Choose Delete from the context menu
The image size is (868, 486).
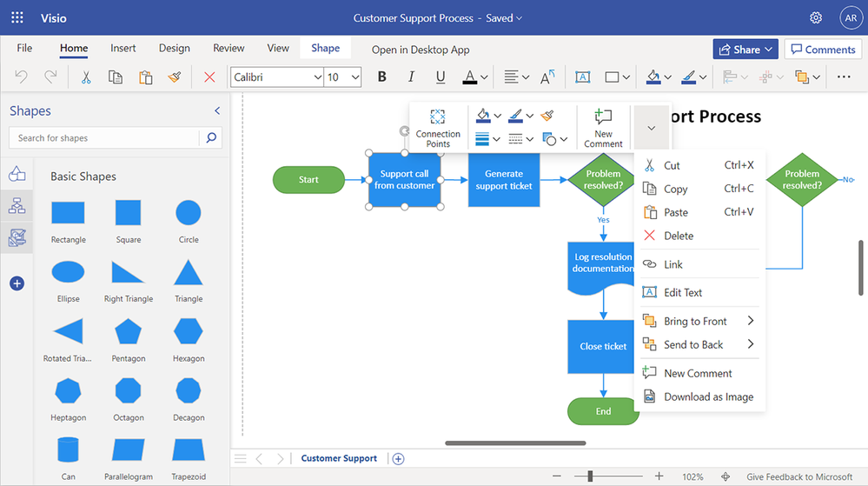[699, 236]
